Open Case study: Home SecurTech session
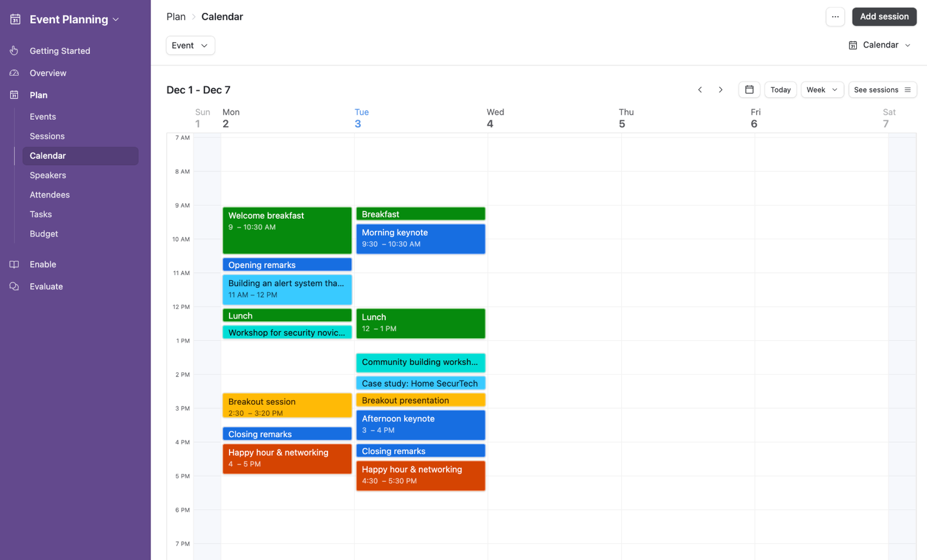Viewport: 927px width, 560px height. 421,383
